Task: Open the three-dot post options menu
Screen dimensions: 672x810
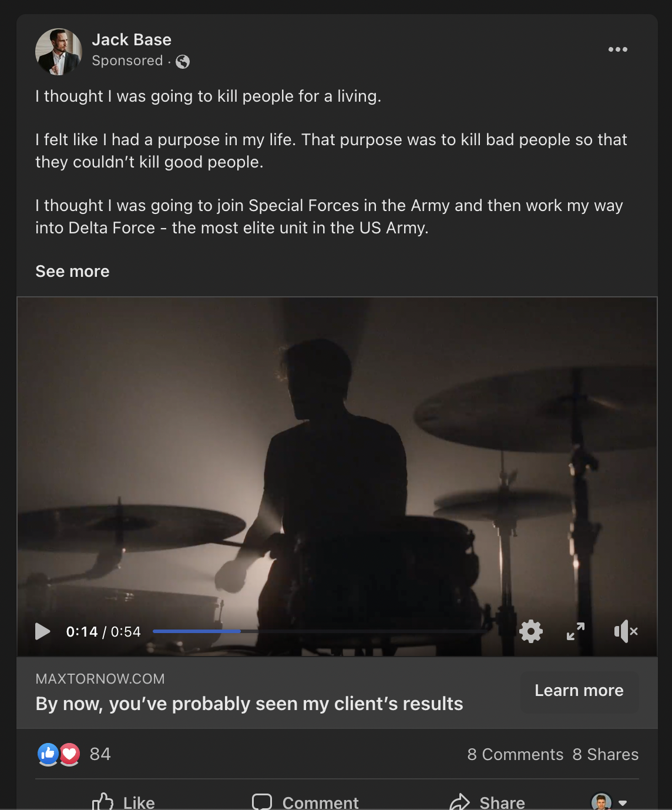Action: coord(617,49)
